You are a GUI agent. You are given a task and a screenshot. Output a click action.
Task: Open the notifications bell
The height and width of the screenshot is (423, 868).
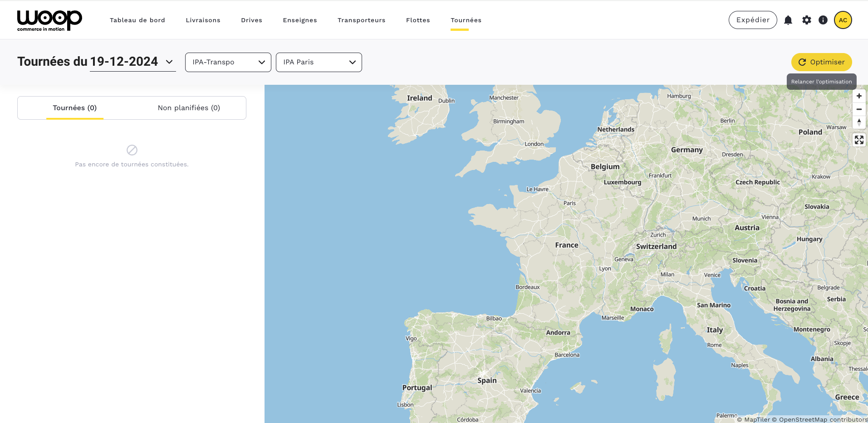click(788, 20)
